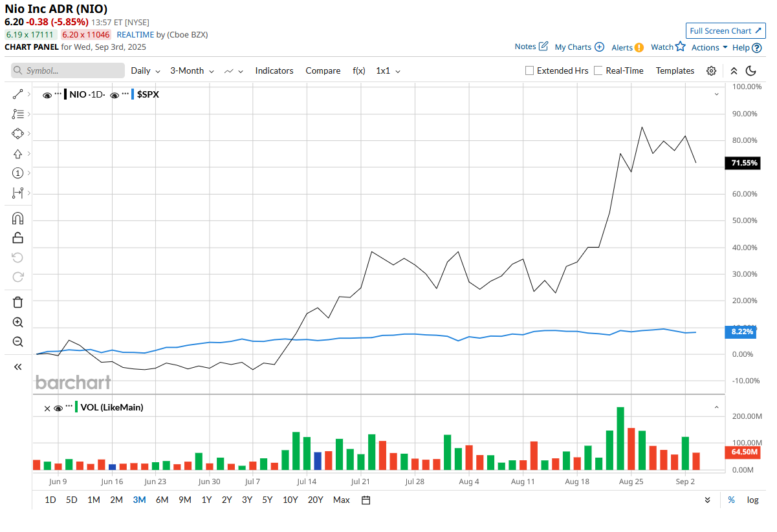Image resolution: width=777 pixels, height=532 pixels.
Task: Toggle $SPX series visibility eye
Action: point(115,95)
